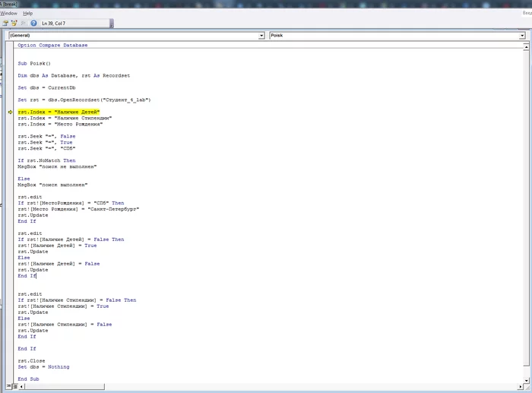Image resolution: width=532 pixels, height=393 pixels.
Task: Click the rst.Index "Наличие Стипендии" line
Action: (65, 118)
